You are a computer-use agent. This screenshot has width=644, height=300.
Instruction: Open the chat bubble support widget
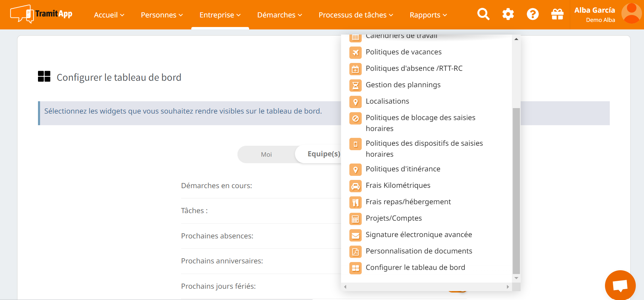tap(620, 285)
